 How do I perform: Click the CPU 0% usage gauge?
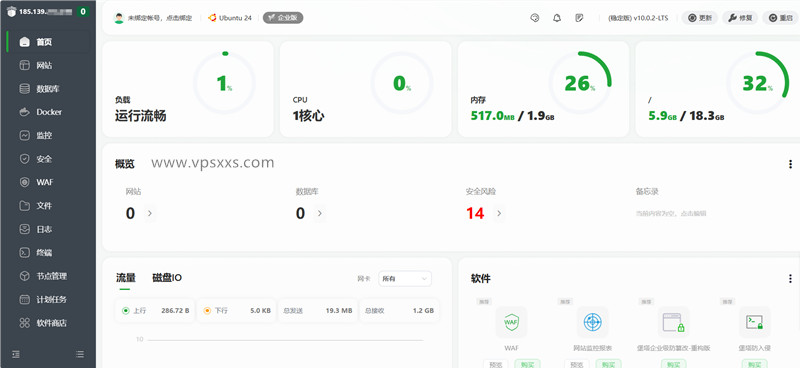(x=402, y=83)
